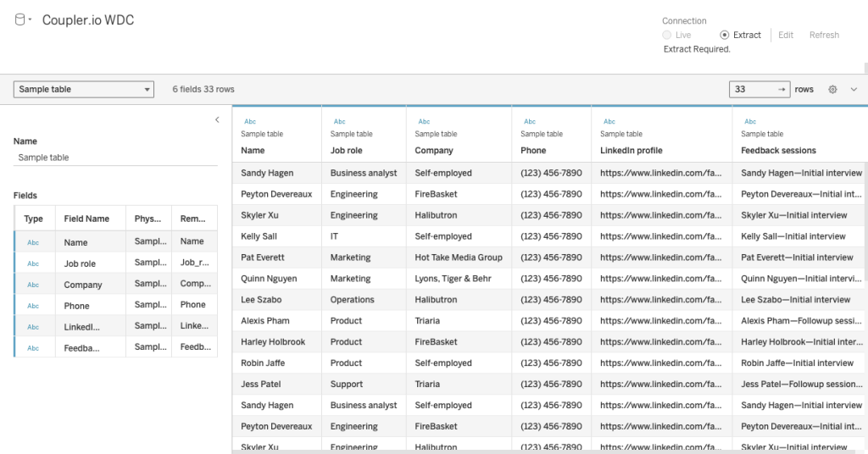
Task: Click the Jess Patel name cell
Action: coord(261,384)
